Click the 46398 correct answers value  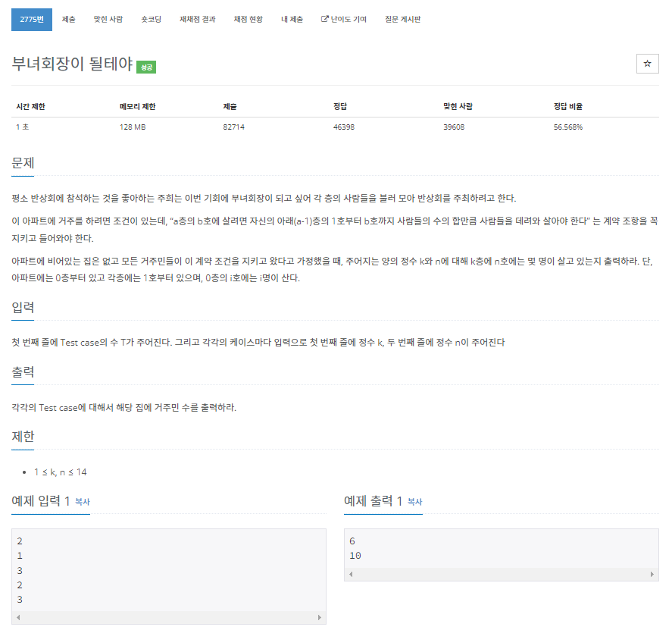344,127
